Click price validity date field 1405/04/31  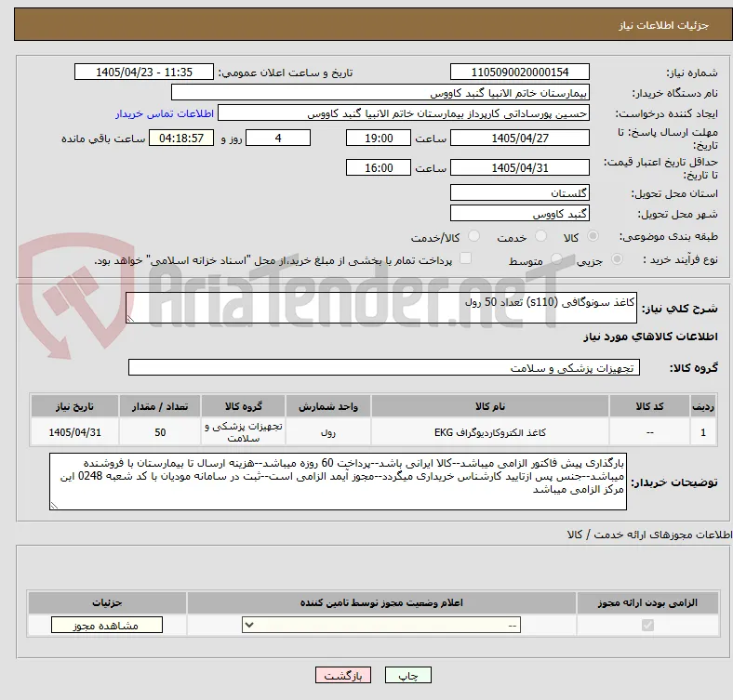519,167
